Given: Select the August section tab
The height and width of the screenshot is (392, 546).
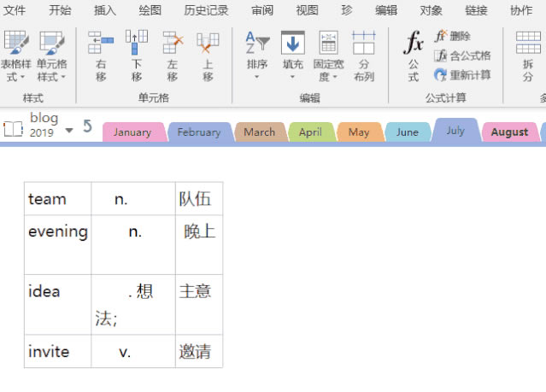Looking at the screenshot, I should (510, 132).
